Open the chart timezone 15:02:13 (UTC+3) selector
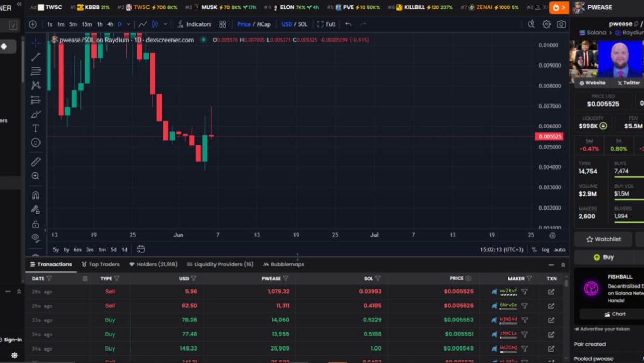This screenshot has width=644, height=363. pyautogui.click(x=502, y=250)
